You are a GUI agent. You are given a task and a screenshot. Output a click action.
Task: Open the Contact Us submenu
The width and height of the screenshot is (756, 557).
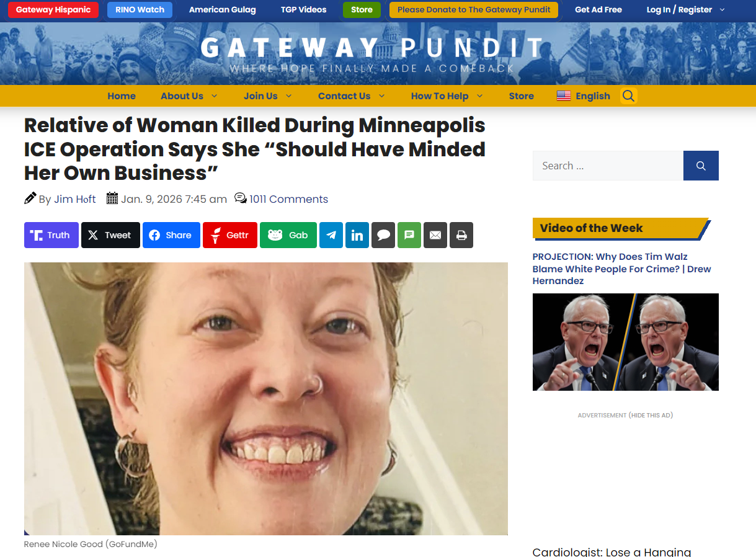click(352, 96)
